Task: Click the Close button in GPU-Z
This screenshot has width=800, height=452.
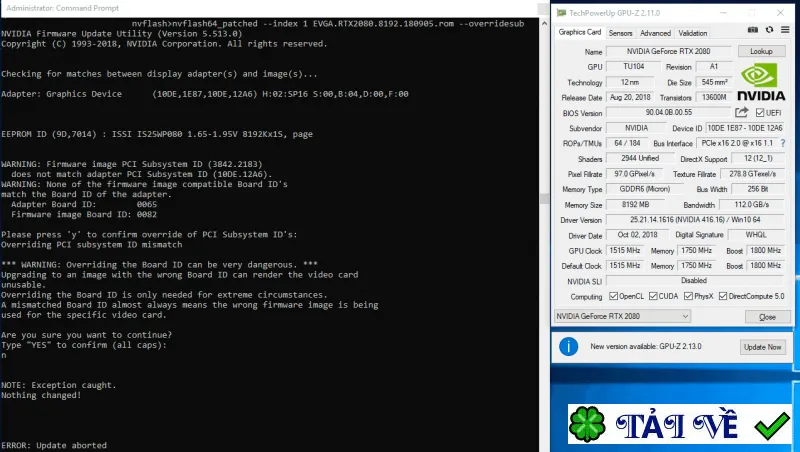Action: point(767,317)
